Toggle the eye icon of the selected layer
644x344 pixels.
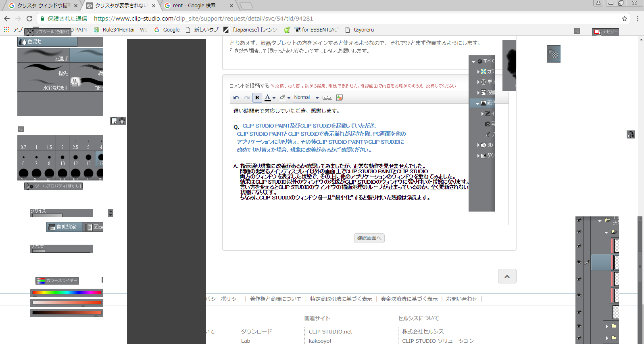tap(579, 262)
